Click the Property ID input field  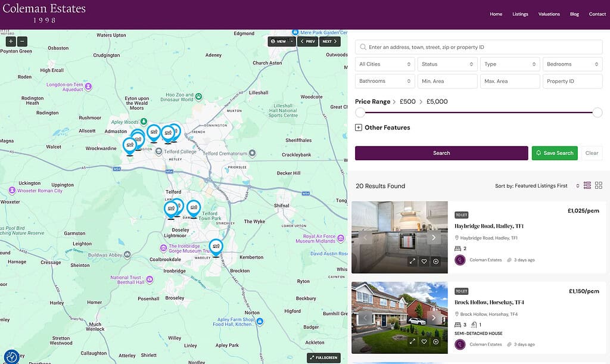pos(572,81)
